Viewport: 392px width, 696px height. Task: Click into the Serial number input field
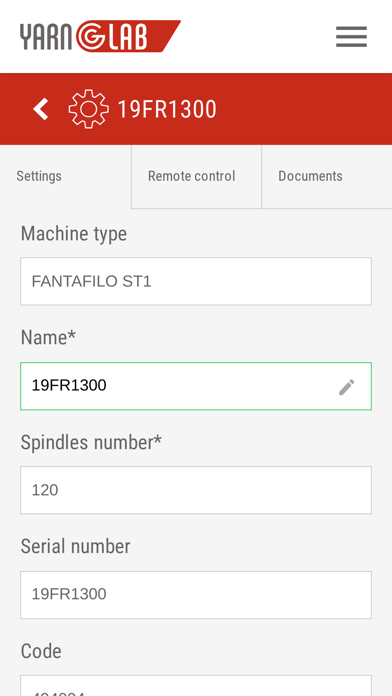click(x=196, y=595)
